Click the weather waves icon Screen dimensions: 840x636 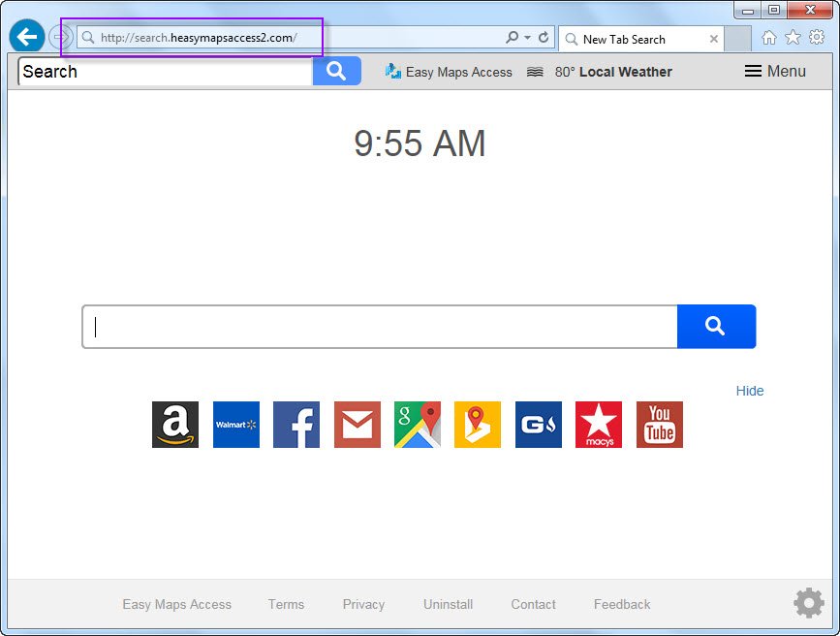pos(535,72)
